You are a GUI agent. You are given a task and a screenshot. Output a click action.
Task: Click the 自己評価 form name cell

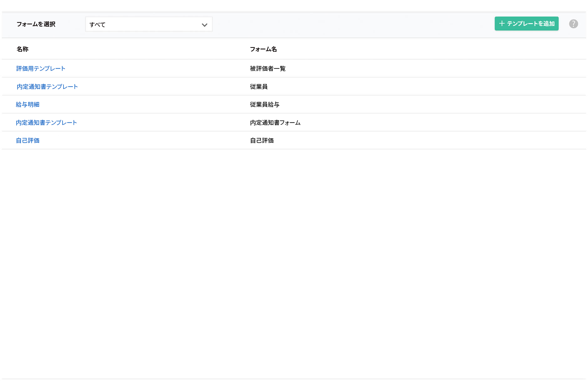tap(261, 140)
